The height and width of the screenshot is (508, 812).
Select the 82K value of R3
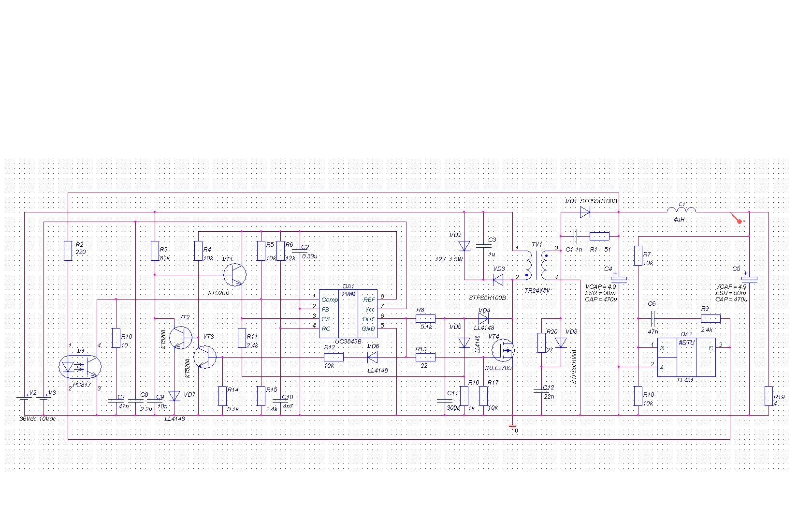pos(165,258)
